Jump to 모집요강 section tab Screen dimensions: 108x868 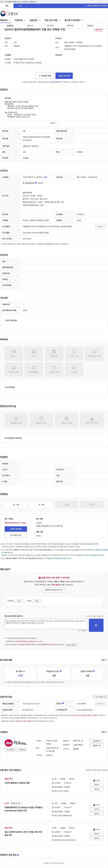[10, 26]
